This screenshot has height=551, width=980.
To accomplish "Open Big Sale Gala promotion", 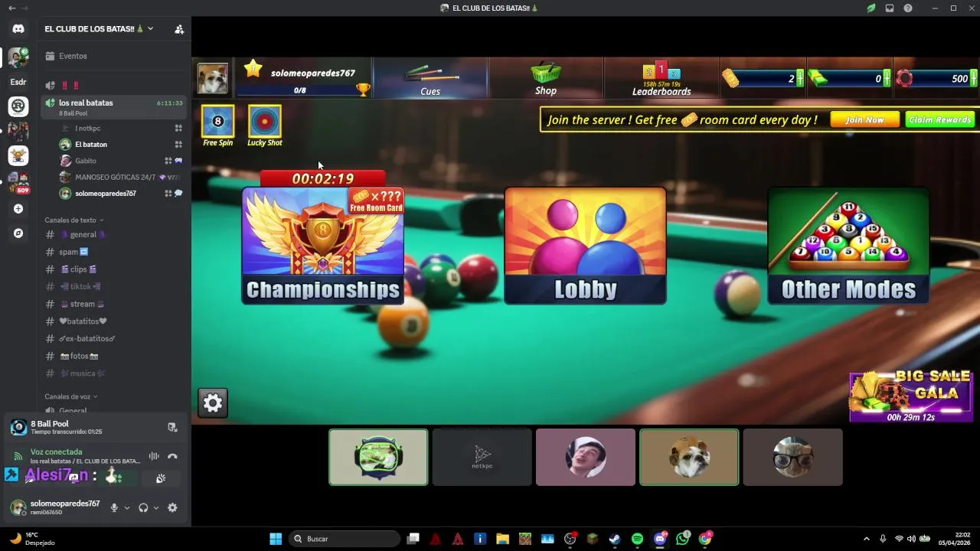I will point(911,396).
